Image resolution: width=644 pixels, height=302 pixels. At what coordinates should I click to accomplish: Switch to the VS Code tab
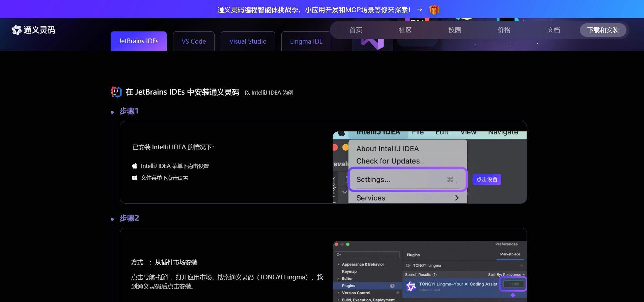tap(194, 41)
